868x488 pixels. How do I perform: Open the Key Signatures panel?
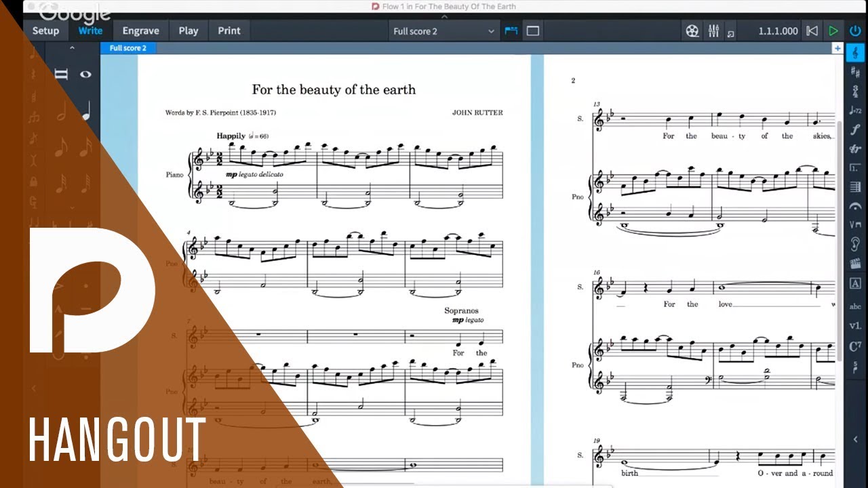[x=855, y=71]
